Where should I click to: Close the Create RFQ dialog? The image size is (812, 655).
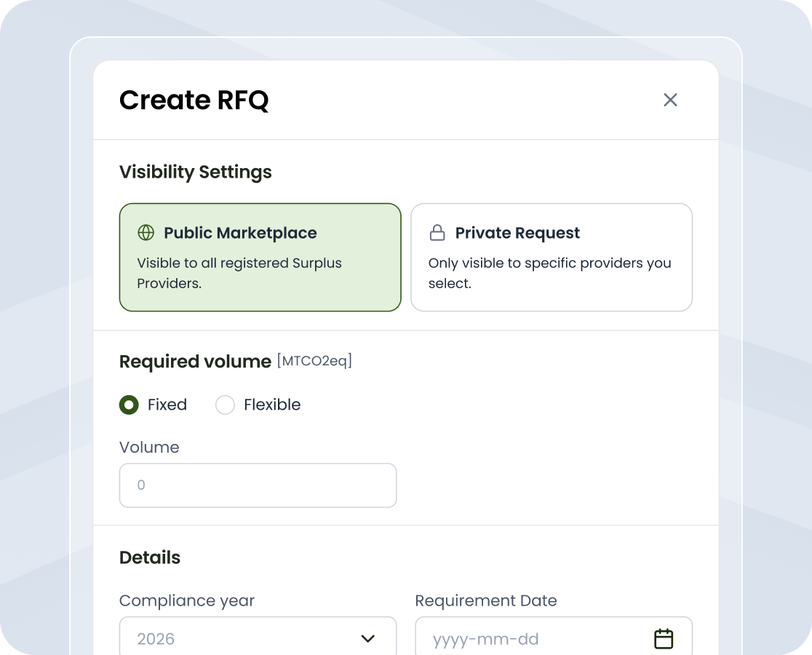coord(670,100)
